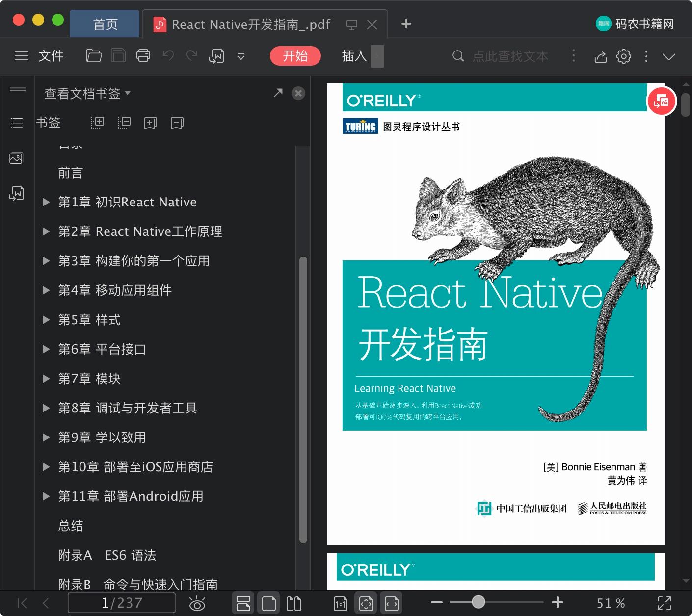The image size is (692, 616).
Task: Click the add bookmark icon
Action: point(151,123)
